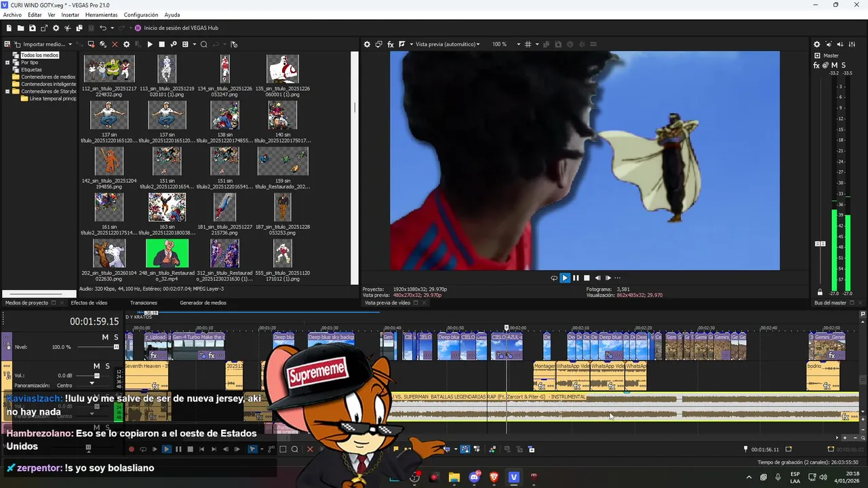The image size is (868, 488).
Task: Open the Herramientas menu
Action: point(101,14)
